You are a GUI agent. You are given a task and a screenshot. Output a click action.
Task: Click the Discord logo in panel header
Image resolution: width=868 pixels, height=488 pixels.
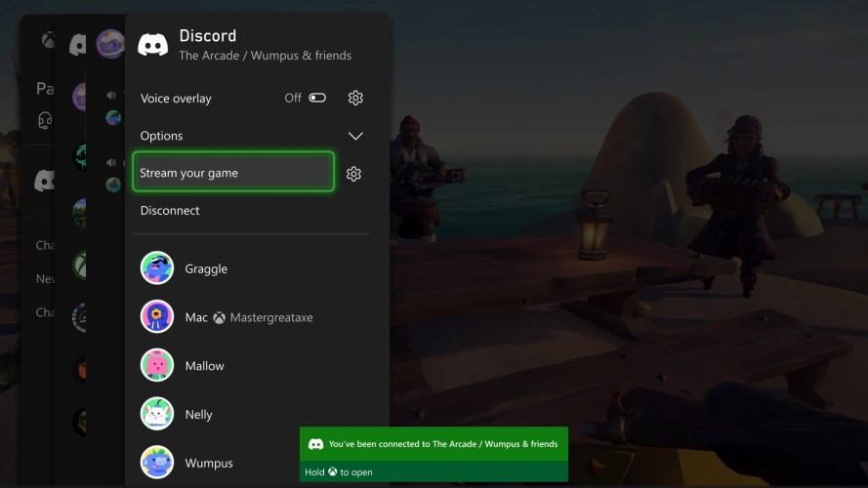(153, 45)
